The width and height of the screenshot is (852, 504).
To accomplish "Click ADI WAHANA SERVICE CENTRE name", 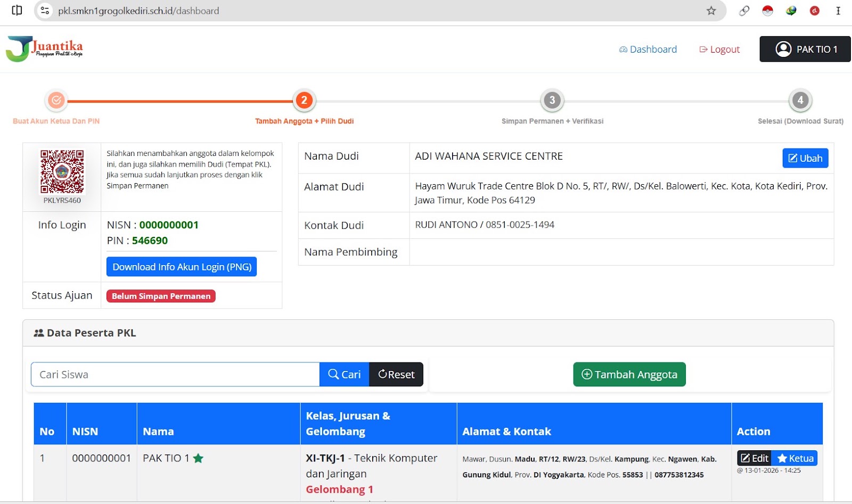I will coord(489,156).
